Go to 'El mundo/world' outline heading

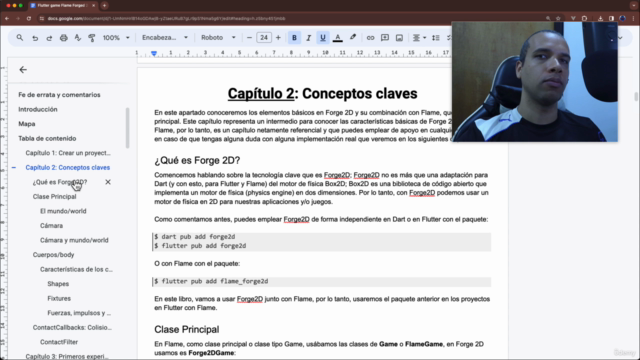63,211
